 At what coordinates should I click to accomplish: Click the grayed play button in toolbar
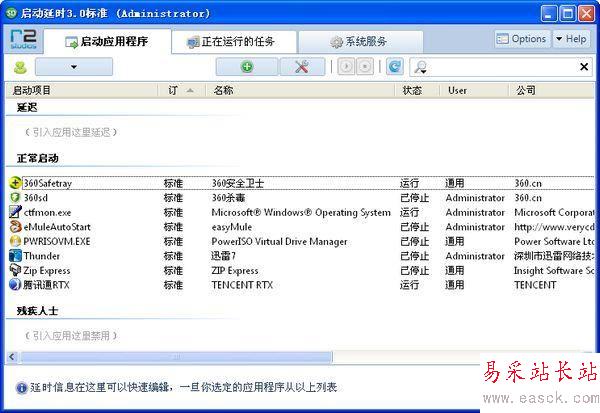click(x=346, y=67)
